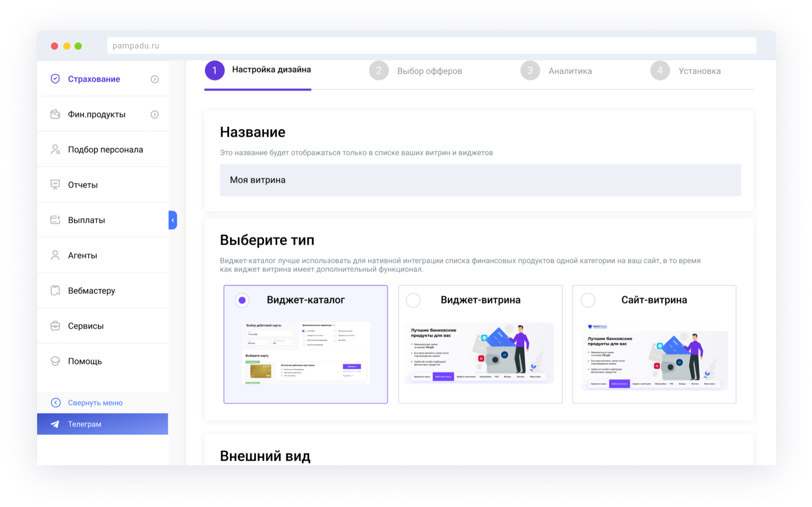Select the Страхование shield icon in sidebar
The height and width of the screenshot is (507, 812).
55,79
